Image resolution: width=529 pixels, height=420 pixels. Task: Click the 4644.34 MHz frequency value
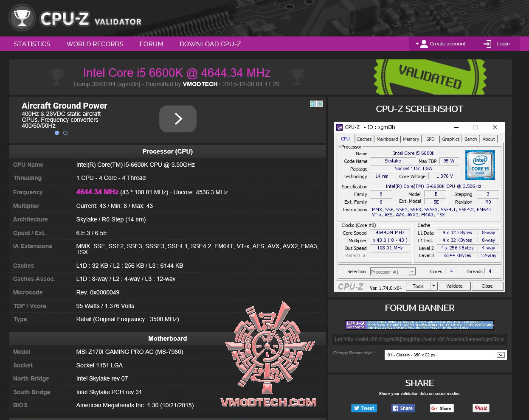click(x=97, y=192)
